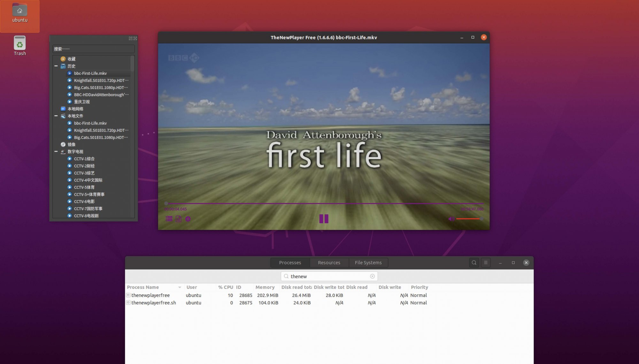Open the Trash desktop icon
Viewport: 639px width, 364px height.
20,45
